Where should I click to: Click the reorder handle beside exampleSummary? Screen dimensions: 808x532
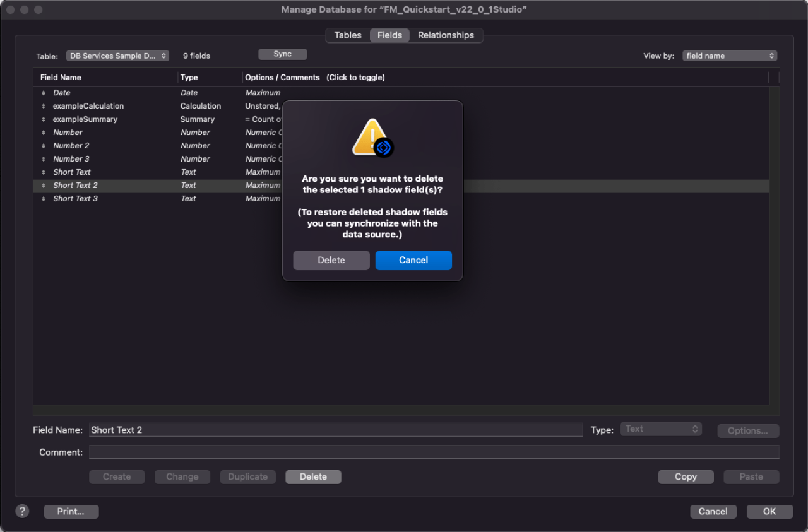click(x=44, y=119)
